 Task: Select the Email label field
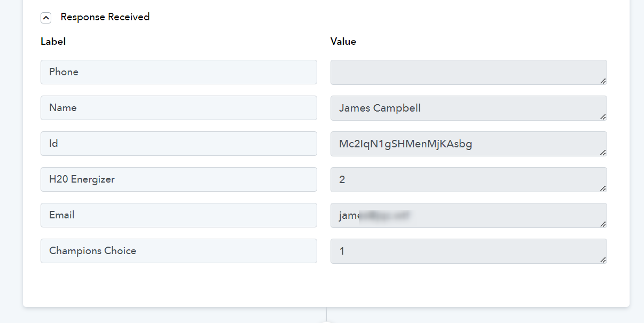tap(179, 215)
